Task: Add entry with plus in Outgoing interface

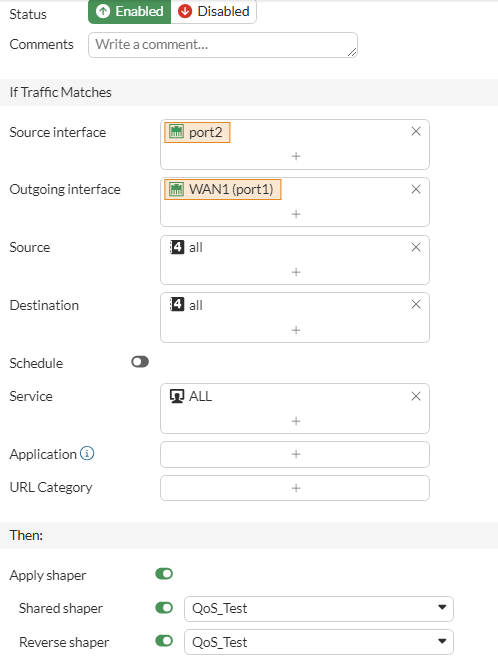Action: 296,214
